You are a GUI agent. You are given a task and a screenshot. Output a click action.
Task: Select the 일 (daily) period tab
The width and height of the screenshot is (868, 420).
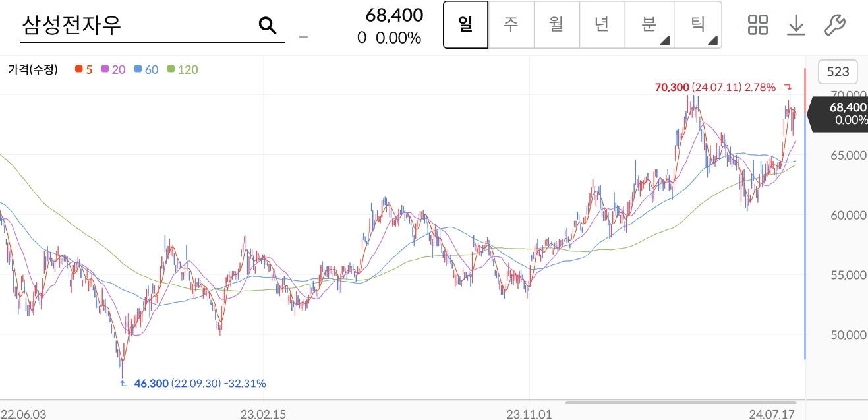466,25
